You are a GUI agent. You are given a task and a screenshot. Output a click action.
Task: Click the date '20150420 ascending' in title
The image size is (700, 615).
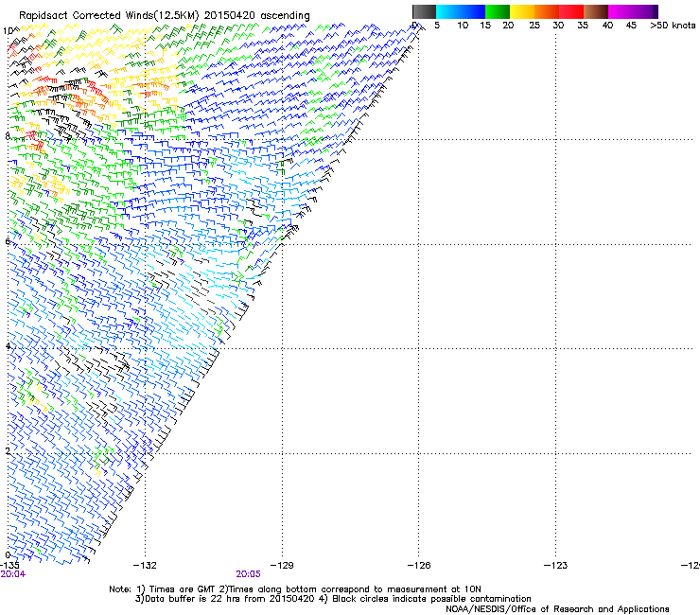[256, 16]
